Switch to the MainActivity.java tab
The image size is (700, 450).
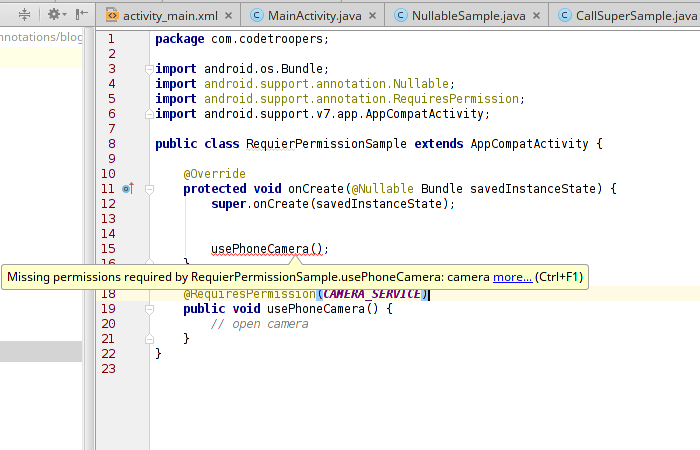[315, 16]
